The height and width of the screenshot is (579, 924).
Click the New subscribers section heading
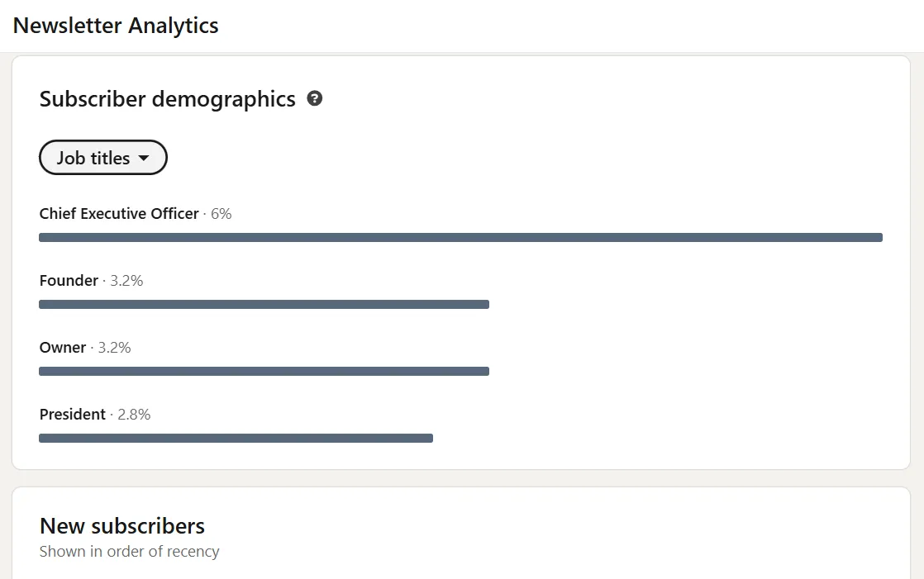coord(122,526)
